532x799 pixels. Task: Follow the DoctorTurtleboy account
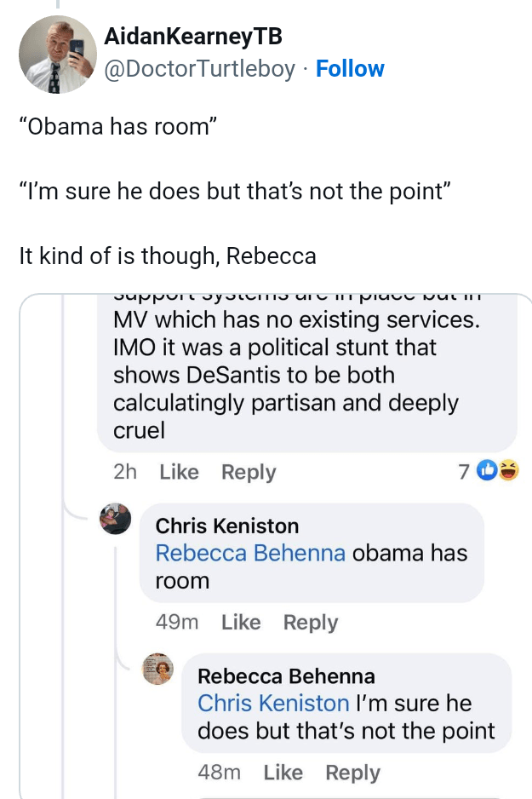coord(350,68)
